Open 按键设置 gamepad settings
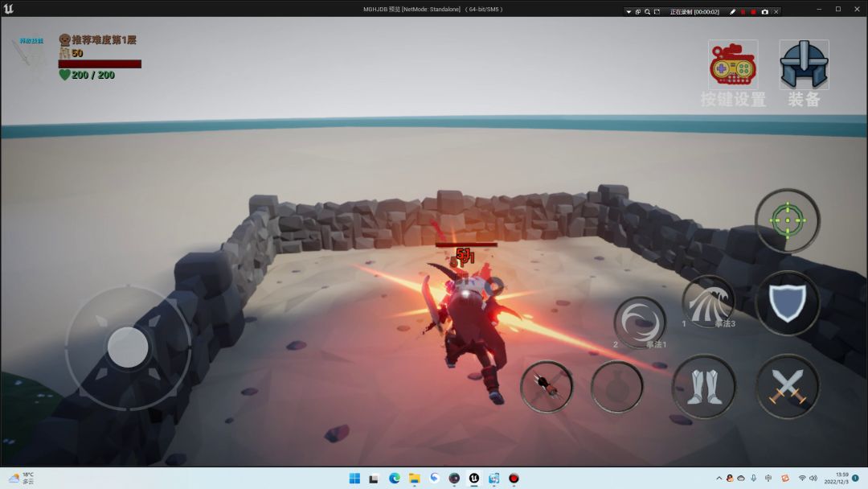This screenshot has width=868, height=489. (732, 65)
